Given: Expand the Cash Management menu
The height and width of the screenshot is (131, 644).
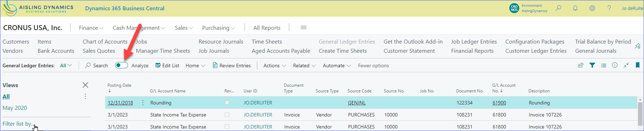Looking at the screenshot, I should click(139, 28).
